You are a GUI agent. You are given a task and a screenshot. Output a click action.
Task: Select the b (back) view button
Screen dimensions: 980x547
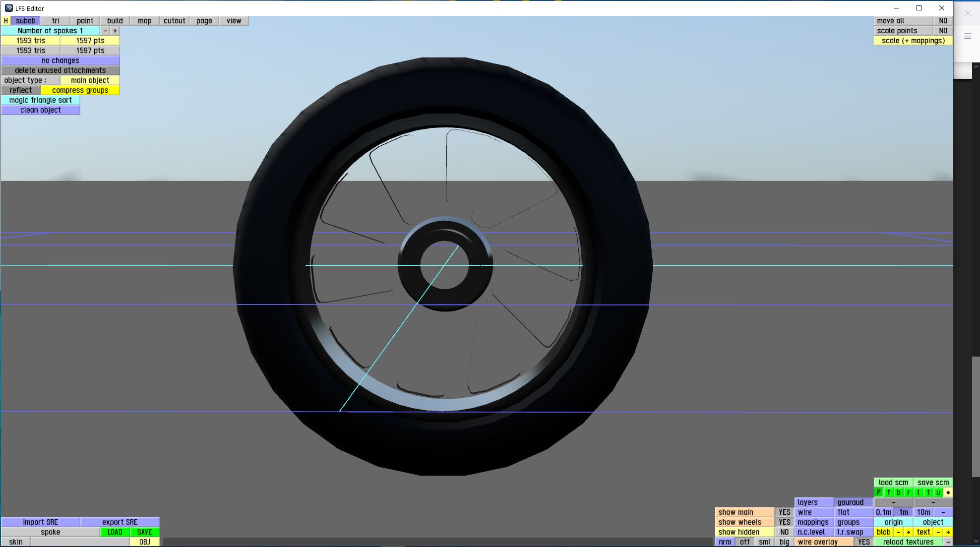coord(898,492)
